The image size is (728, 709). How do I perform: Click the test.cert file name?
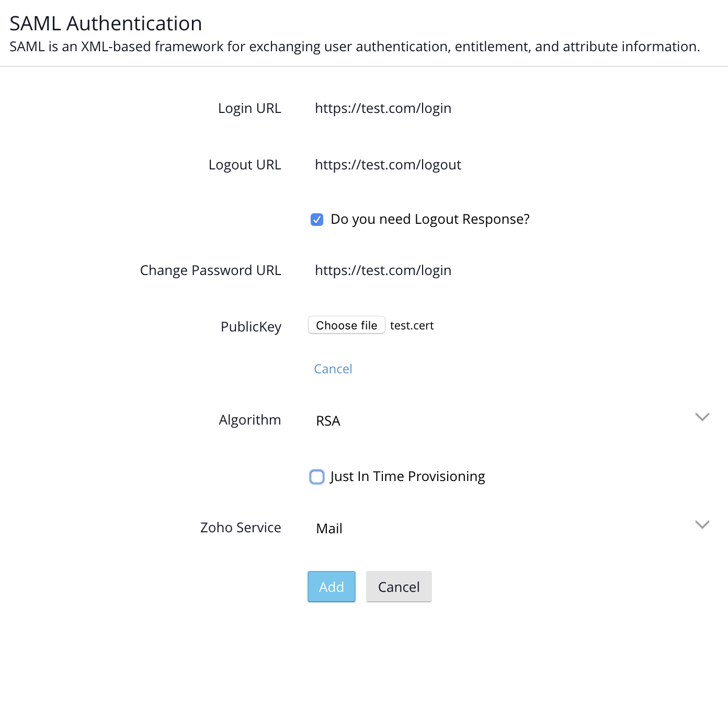coord(412,325)
